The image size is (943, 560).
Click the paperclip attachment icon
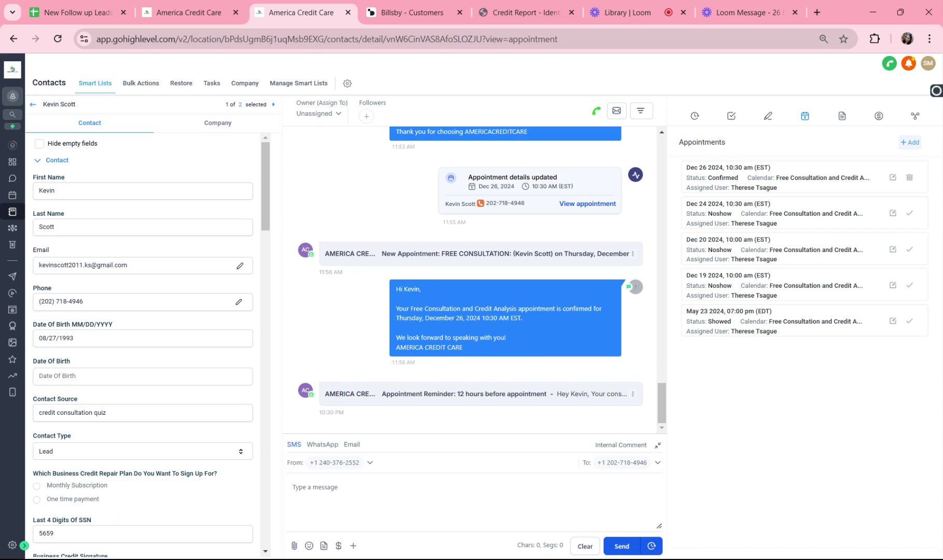tap(294, 545)
